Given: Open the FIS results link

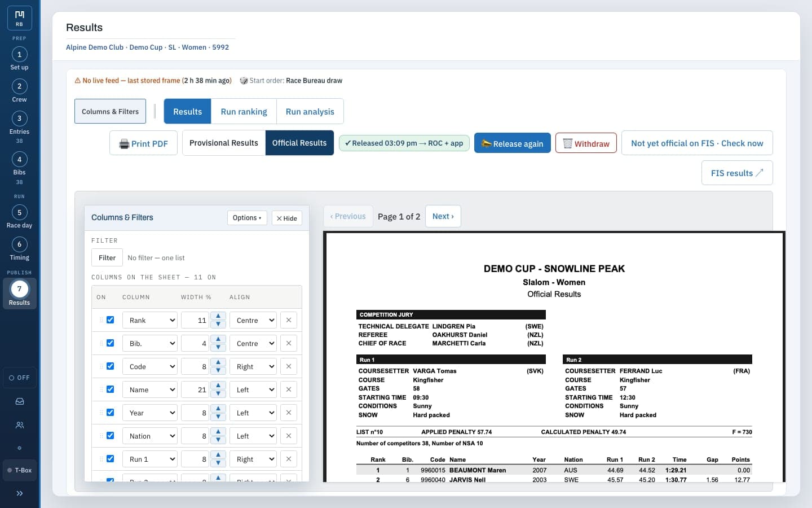Looking at the screenshot, I should pyautogui.click(x=737, y=173).
